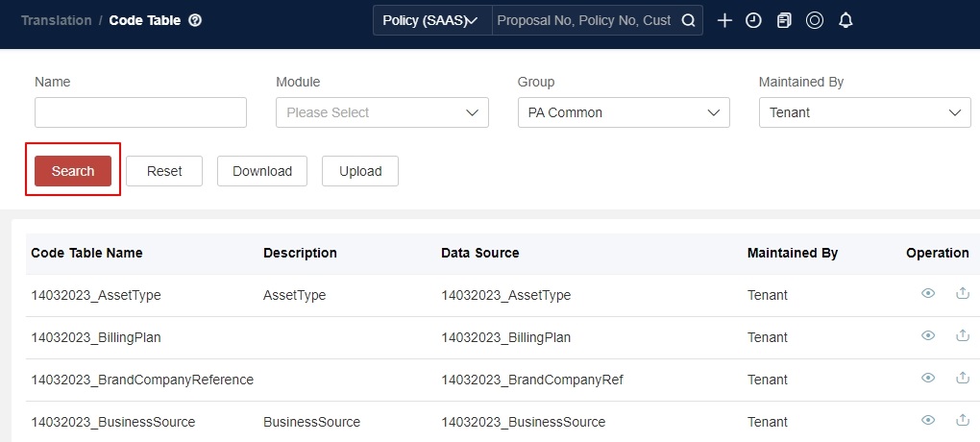Click eye icon for 14032023_BusinessSource row
Image resolution: width=980 pixels, height=442 pixels.
(928, 421)
